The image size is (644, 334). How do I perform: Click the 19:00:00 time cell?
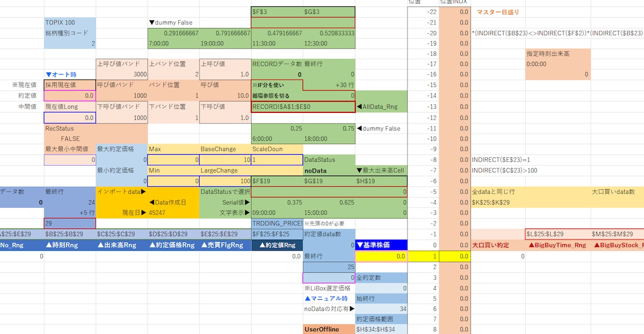pos(225,43)
